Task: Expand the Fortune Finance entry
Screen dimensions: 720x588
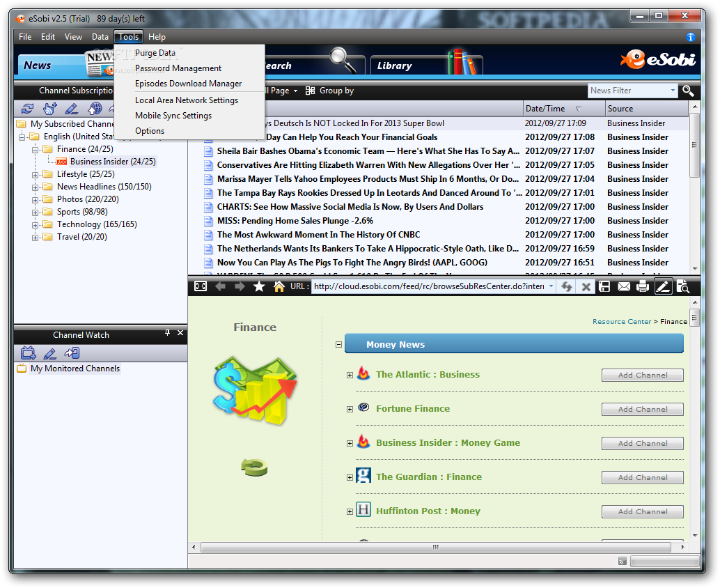Action: [350, 410]
